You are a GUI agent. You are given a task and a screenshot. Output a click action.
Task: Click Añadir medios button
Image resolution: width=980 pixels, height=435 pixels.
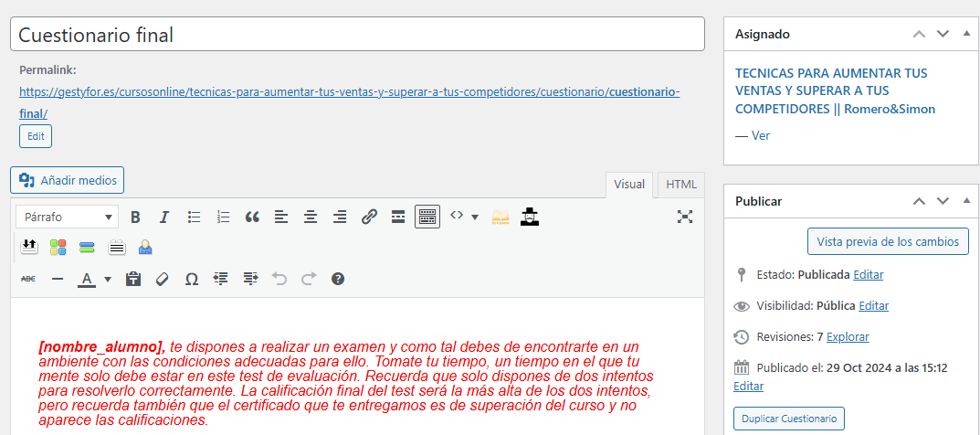(x=68, y=180)
